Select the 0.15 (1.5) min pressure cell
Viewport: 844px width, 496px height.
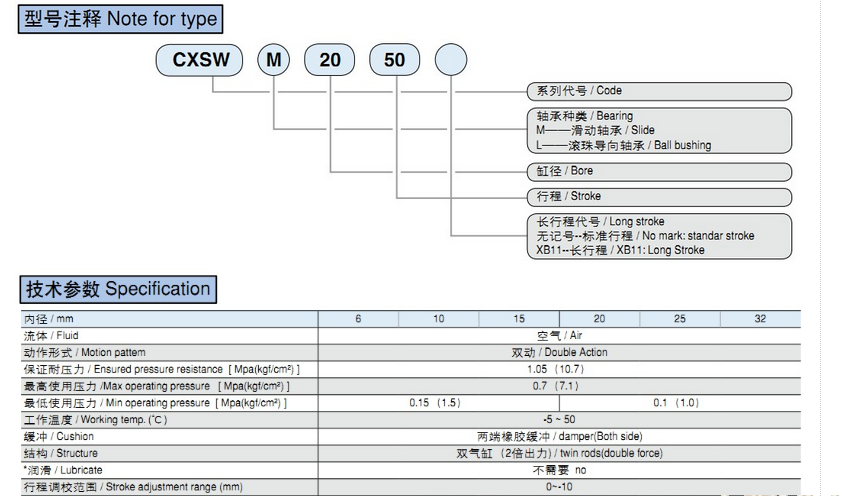coord(437,403)
